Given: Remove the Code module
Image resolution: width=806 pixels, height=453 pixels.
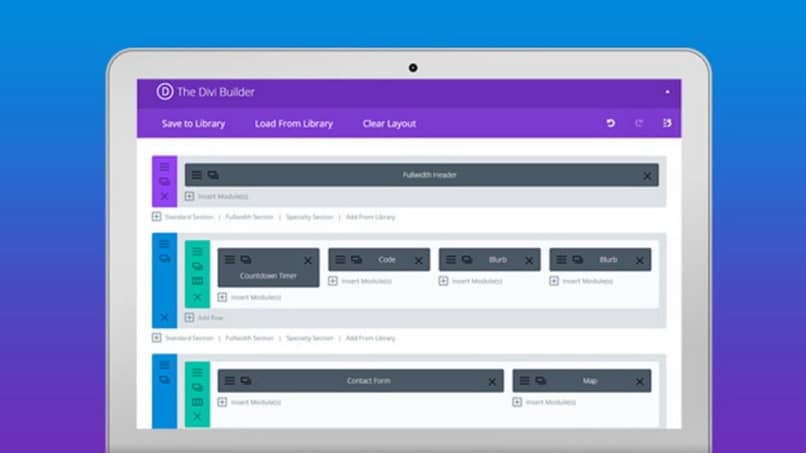Looking at the screenshot, I should click(419, 261).
